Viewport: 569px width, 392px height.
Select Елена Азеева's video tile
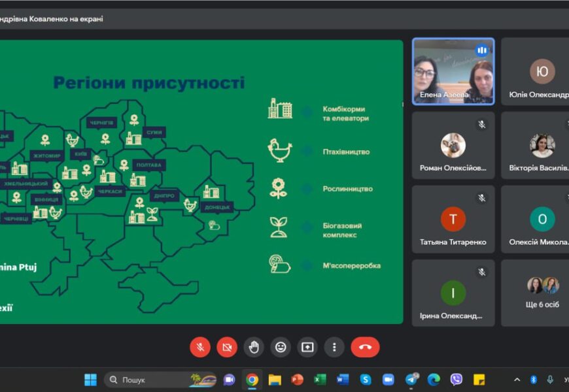[x=453, y=71]
